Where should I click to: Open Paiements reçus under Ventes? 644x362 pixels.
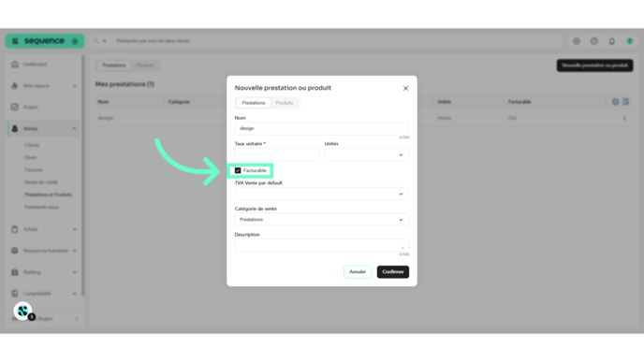(x=42, y=207)
